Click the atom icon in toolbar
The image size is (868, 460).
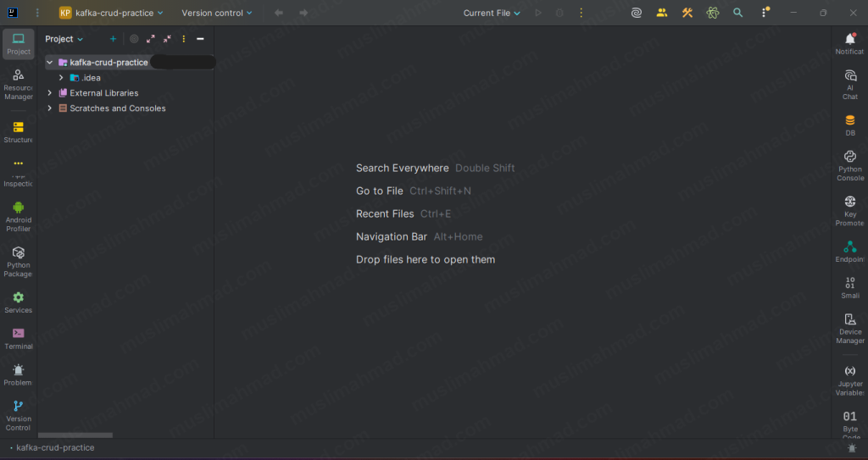[712, 13]
